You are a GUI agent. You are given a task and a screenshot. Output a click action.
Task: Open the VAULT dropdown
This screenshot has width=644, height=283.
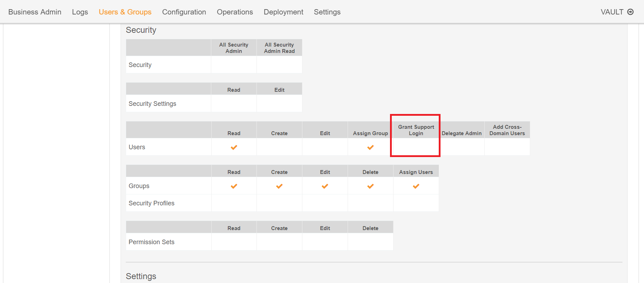coord(612,12)
